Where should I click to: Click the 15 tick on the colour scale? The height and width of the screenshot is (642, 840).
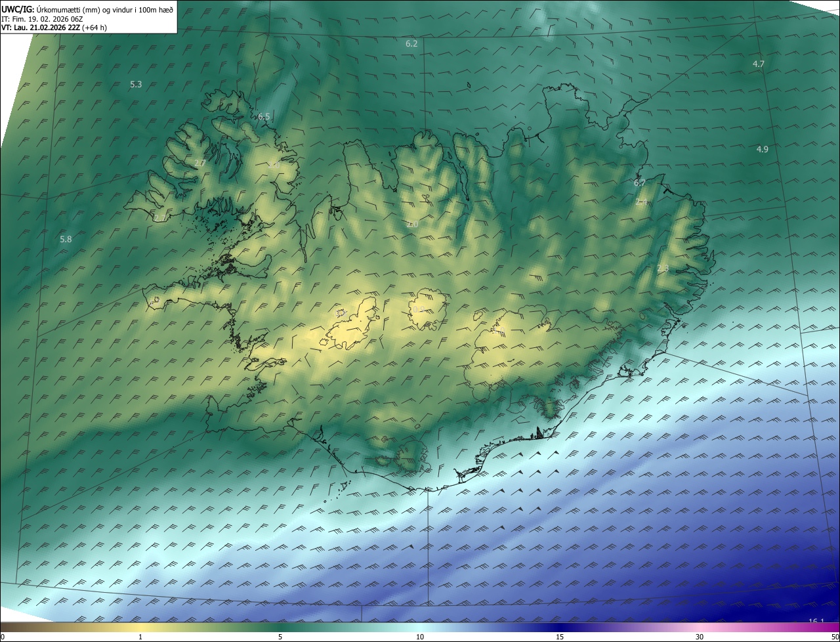(x=560, y=637)
